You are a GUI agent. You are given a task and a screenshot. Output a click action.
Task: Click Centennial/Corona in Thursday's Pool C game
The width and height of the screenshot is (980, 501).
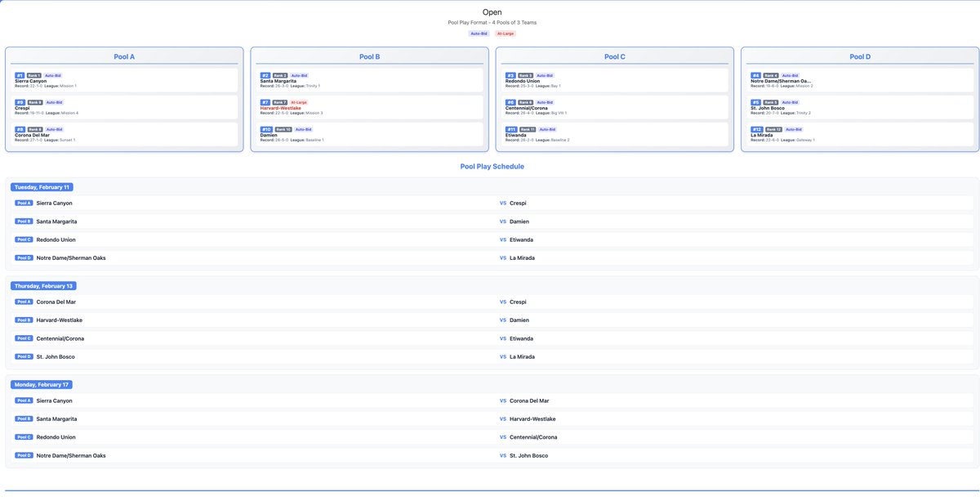(x=60, y=338)
